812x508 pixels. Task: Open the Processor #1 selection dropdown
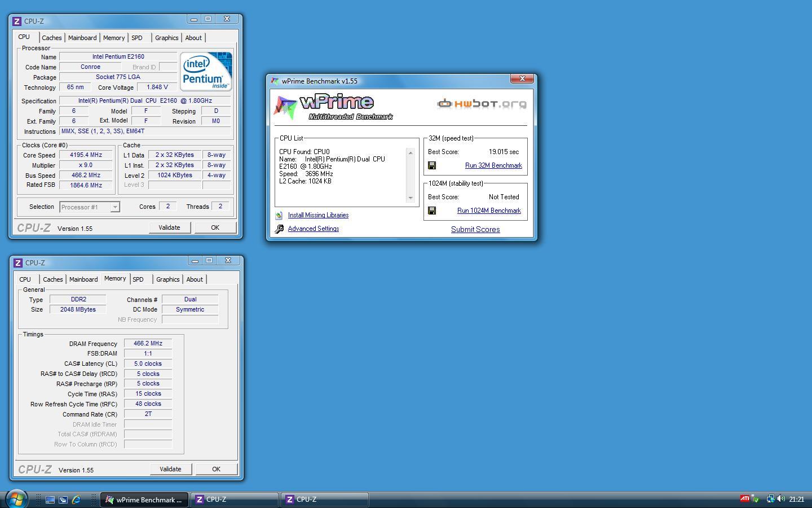(90, 207)
